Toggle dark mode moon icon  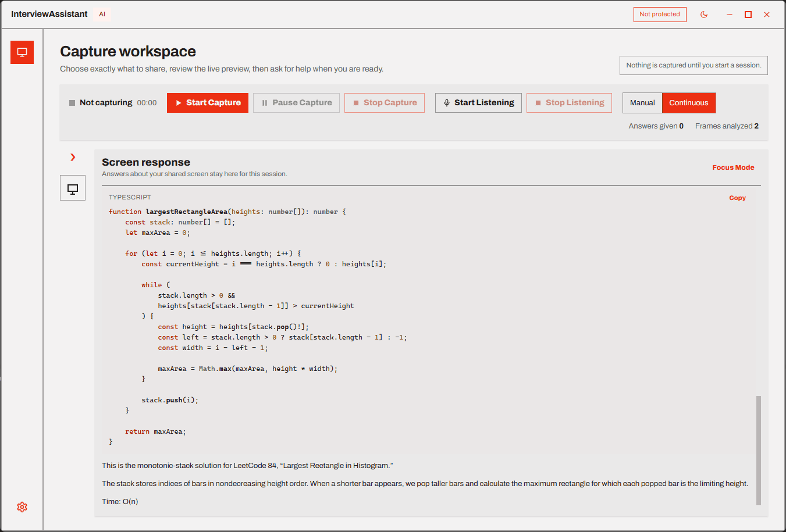tap(704, 15)
